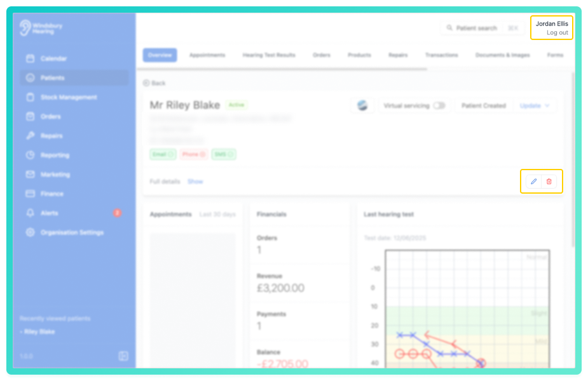Click the Back button
This screenshot has height=381, width=588.
tap(154, 83)
